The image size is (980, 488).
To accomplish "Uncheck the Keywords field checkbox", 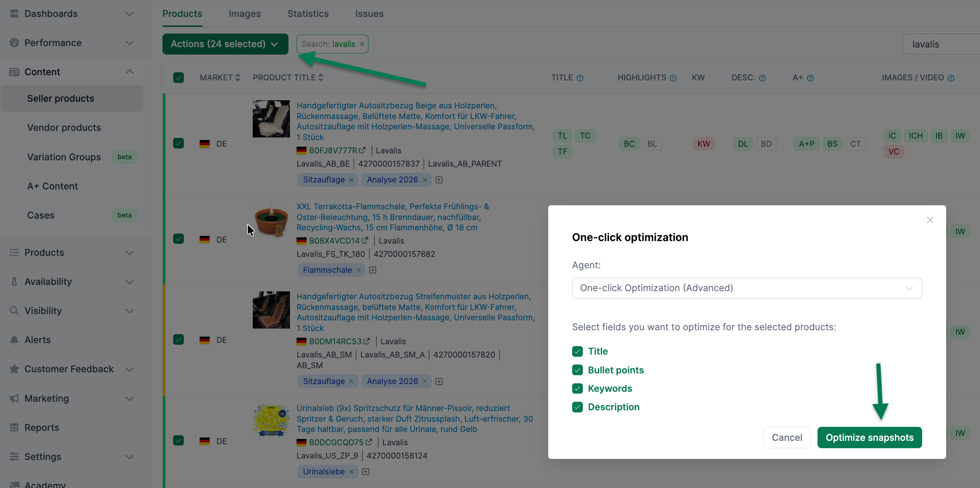I will [577, 388].
